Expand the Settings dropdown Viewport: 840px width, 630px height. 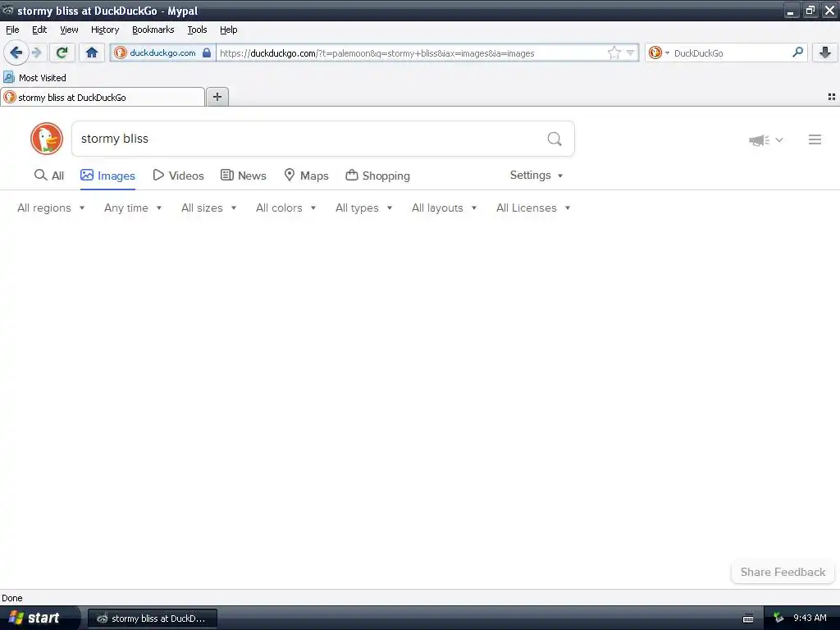click(x=536, y=176)
